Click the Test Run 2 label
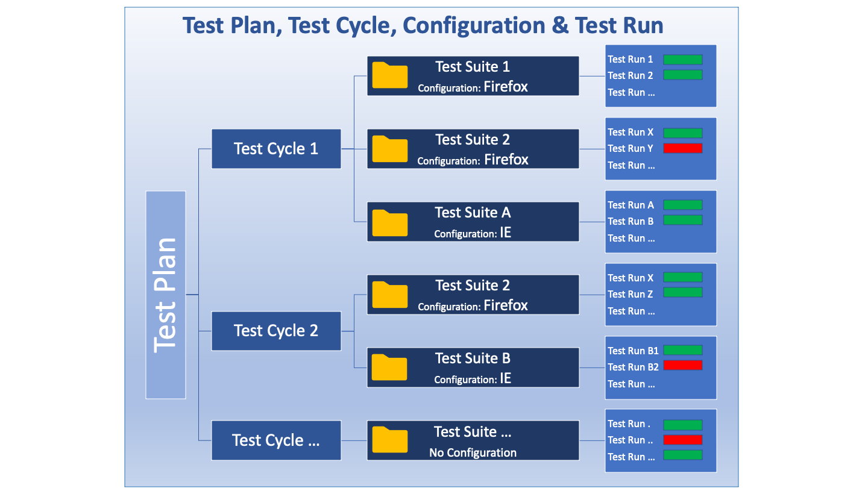 coord(631,75)
